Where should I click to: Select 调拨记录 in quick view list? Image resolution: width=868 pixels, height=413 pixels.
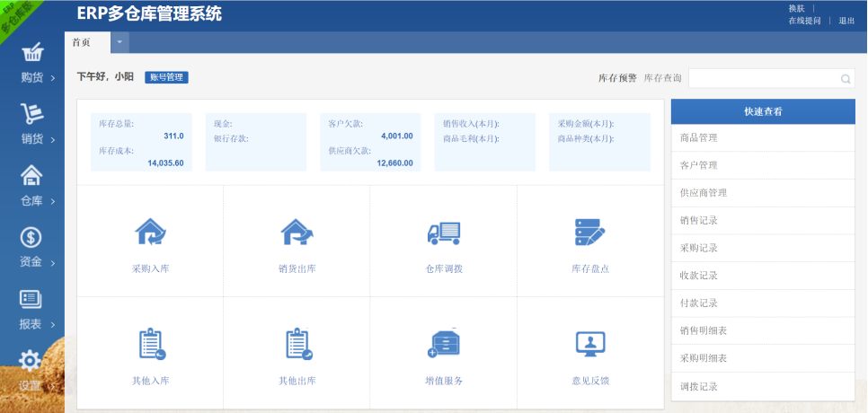(763, 386)
